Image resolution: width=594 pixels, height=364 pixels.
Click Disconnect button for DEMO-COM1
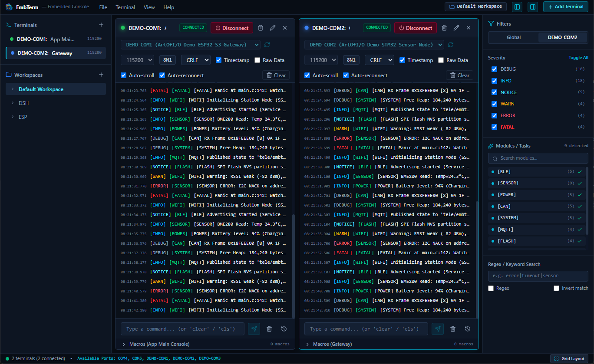[x=232, y=28]
